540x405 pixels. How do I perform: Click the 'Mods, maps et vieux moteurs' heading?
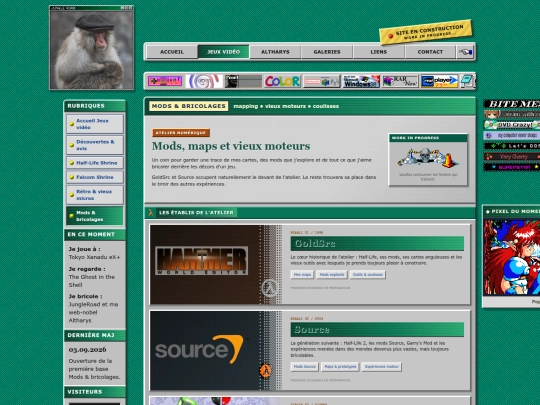231,146
